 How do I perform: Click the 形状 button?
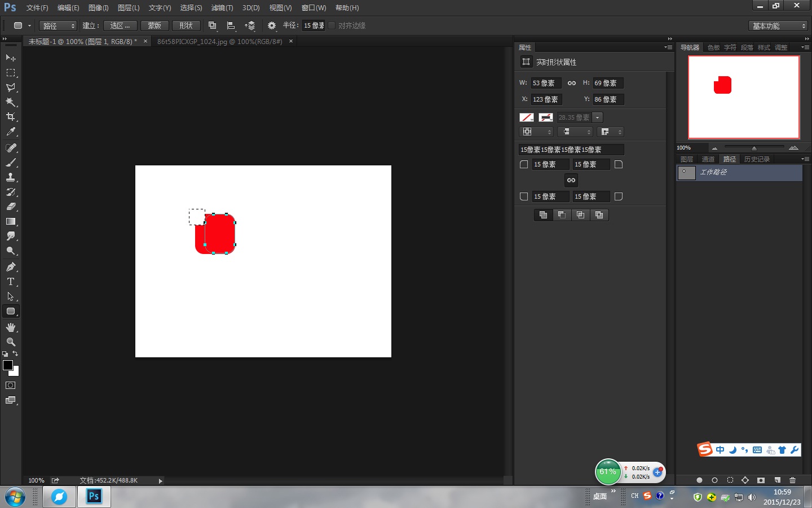pyautogui.click(x=186, y=25)
